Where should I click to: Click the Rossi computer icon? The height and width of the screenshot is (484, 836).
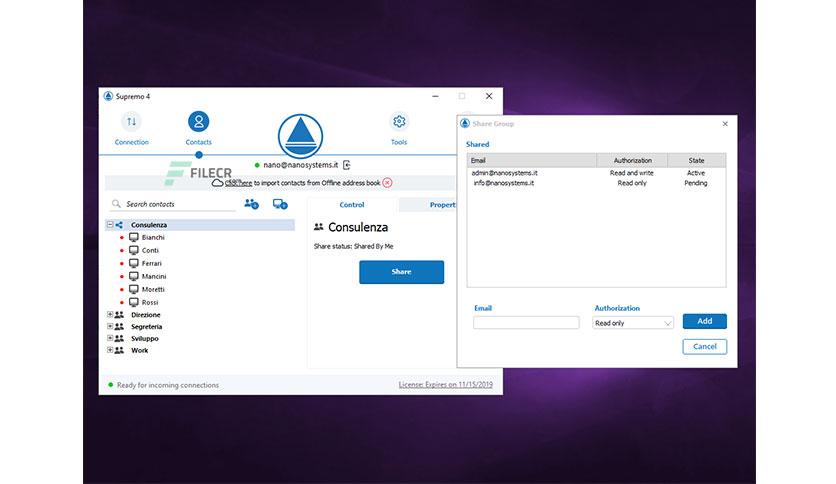click(134, 302)
